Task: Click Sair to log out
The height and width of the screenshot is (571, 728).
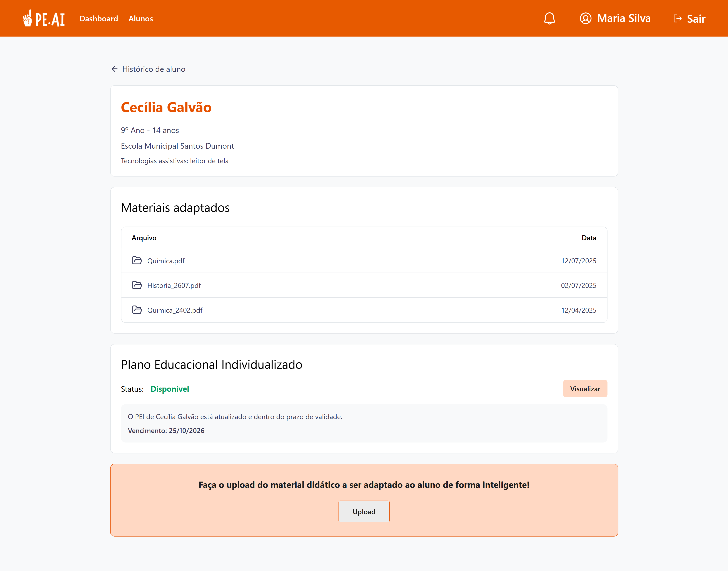Action: pyautogui.click(x=696, y=19)
